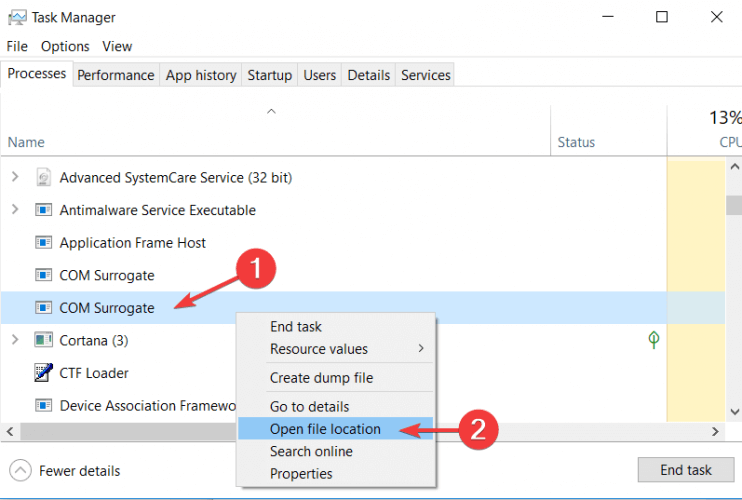Click the End task button at bottom right
This screenshot has width=742, height=500.
click(x=686, y=470)
